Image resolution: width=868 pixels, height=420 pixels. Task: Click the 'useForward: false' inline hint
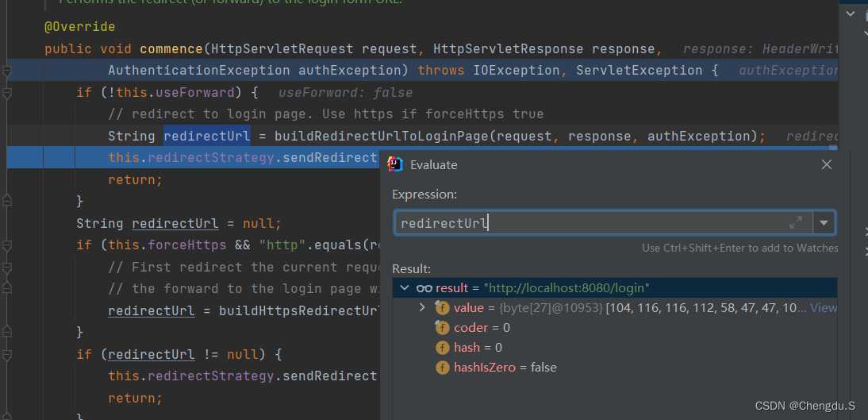(345, 93)
